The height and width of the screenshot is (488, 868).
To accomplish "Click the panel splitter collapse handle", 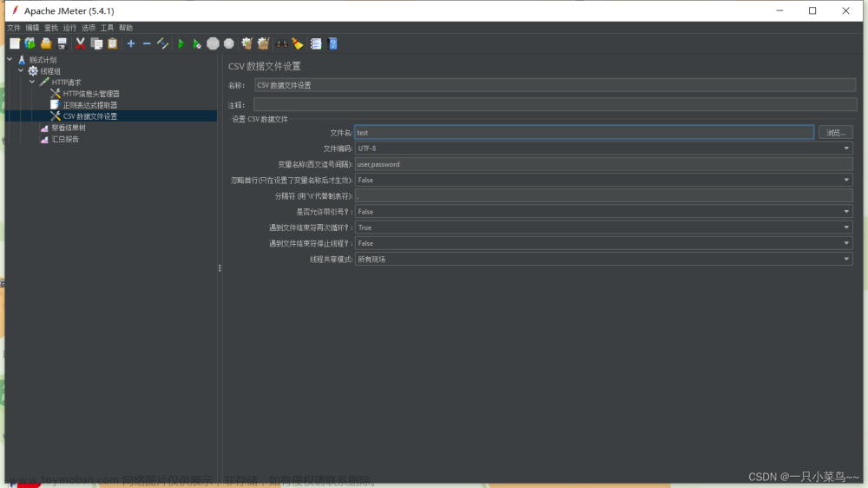I will pos(220,268).
